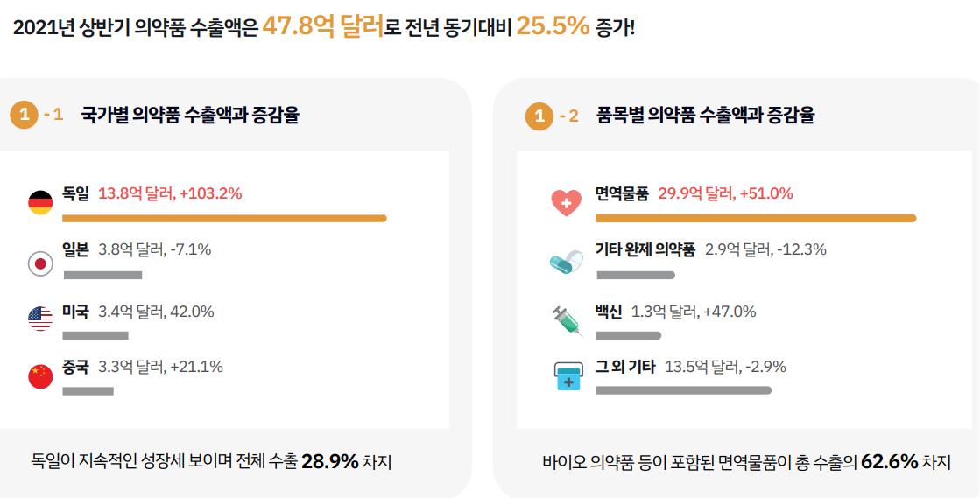The image size is (980, 498).
Task: Click the gray 그 외 기타 bar
Action: click(x=683, y=390)
